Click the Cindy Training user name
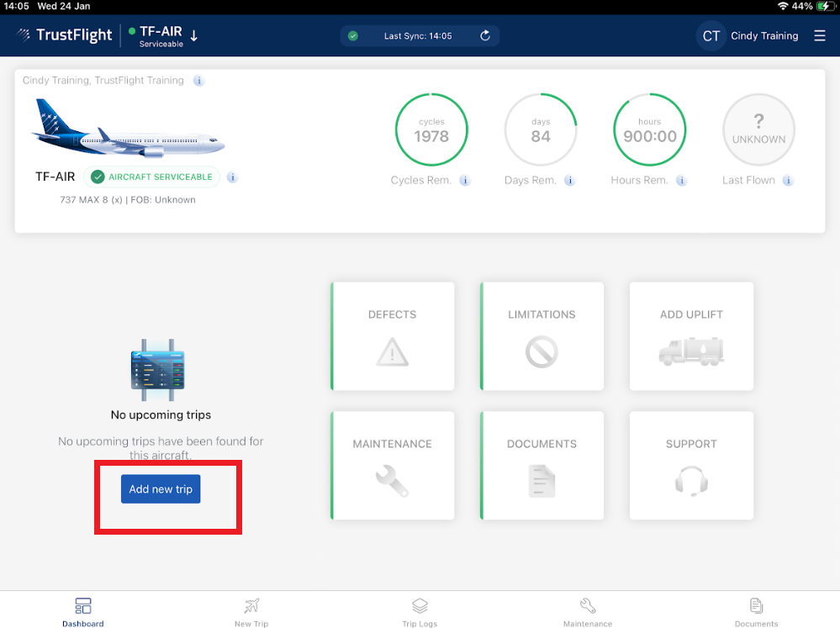 click(764, 36)
